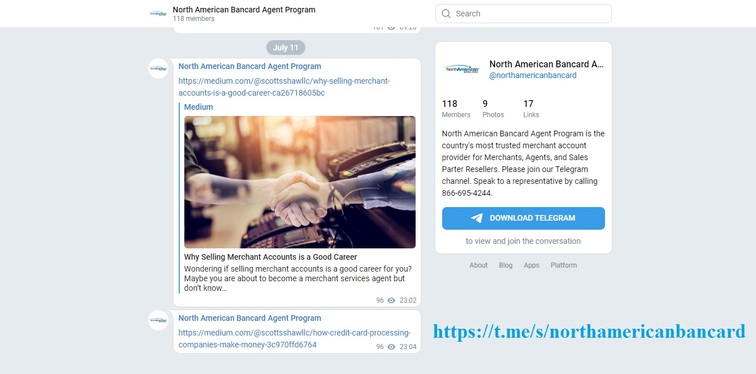Click the eye views icon at 23:04
756x374 pixels.
[391, 347]
